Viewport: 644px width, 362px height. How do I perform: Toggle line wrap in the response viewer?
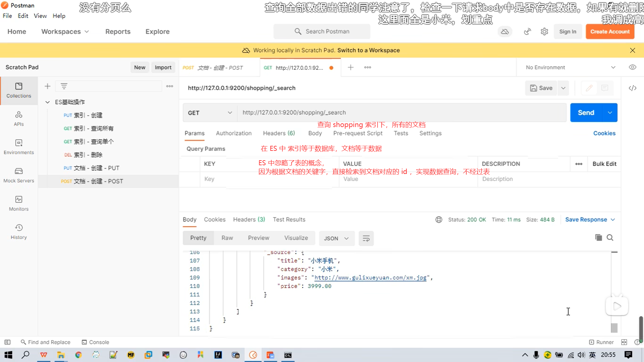(x=366, y=238)
